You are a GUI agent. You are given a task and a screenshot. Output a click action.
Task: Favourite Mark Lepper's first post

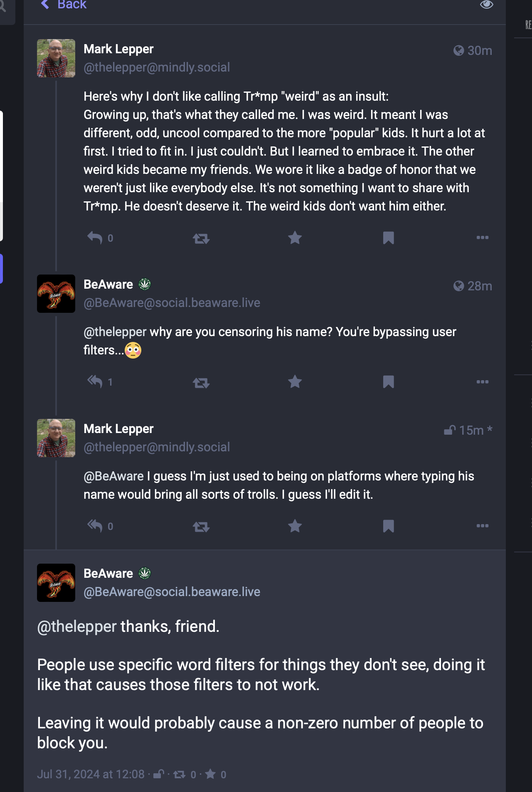click(x=295, y=238)
